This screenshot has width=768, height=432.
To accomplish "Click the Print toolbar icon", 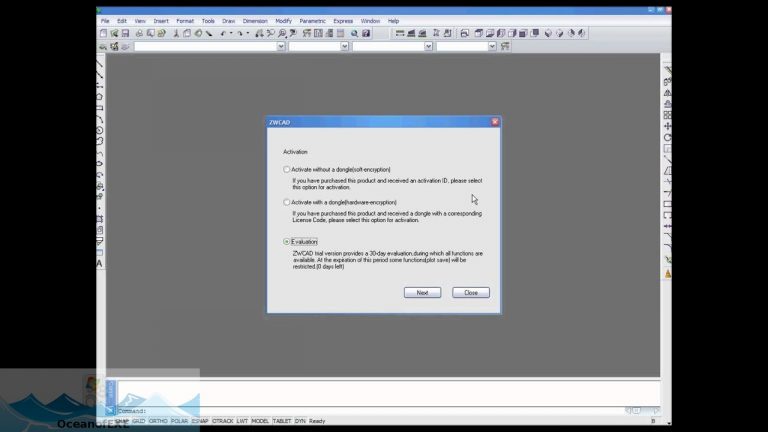I will coord(139,33).
